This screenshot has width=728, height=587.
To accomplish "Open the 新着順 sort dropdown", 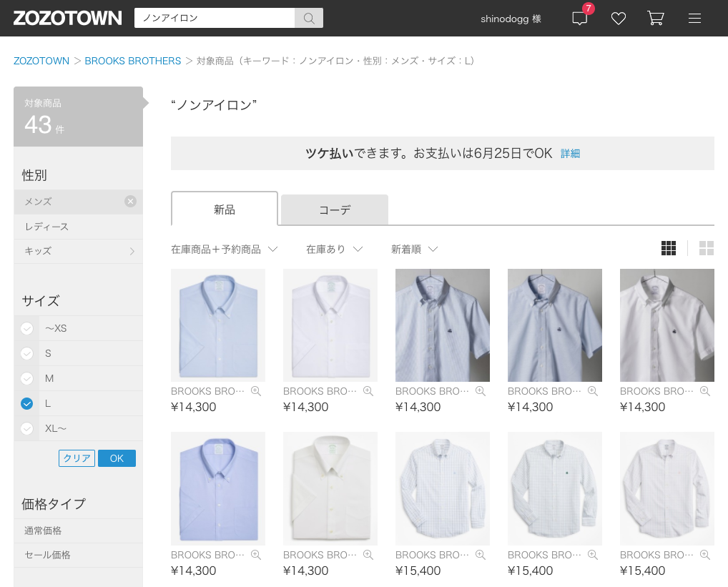I will (x=414, y=250).
